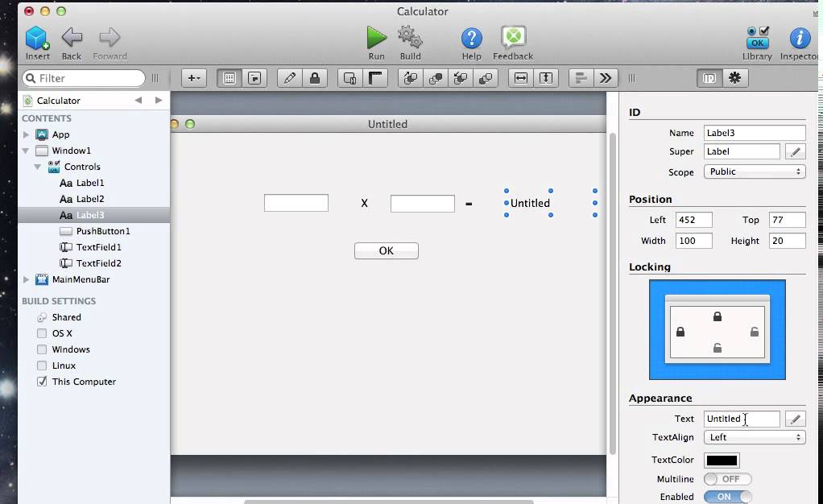
Task: Enable the Windows build checkbox
Action: point(42,349)
